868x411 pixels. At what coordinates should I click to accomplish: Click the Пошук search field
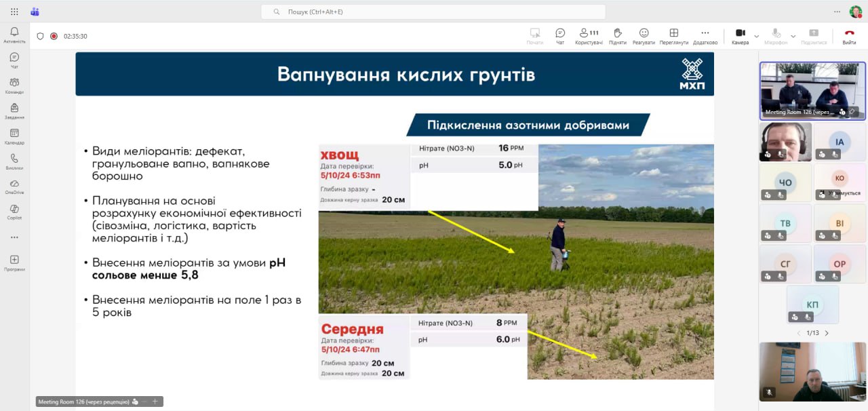pos(434,12)
